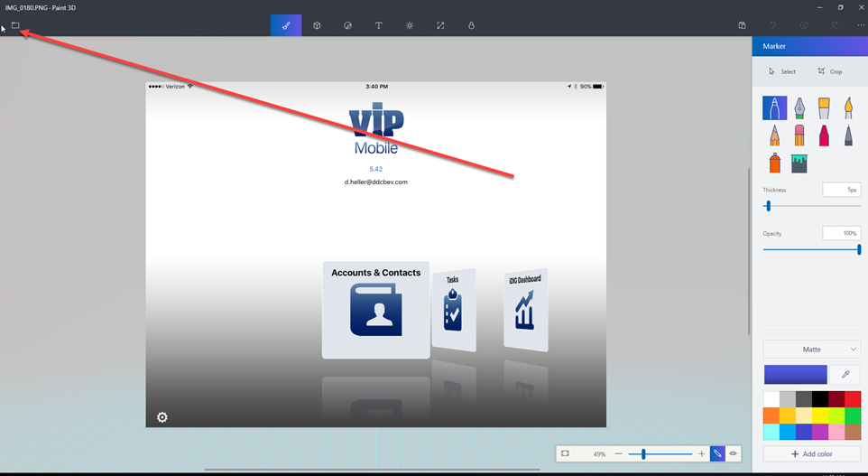Toggle the 3D view eye icon
The width and height of the screenshot is (868, 476).
click(733, 453)
